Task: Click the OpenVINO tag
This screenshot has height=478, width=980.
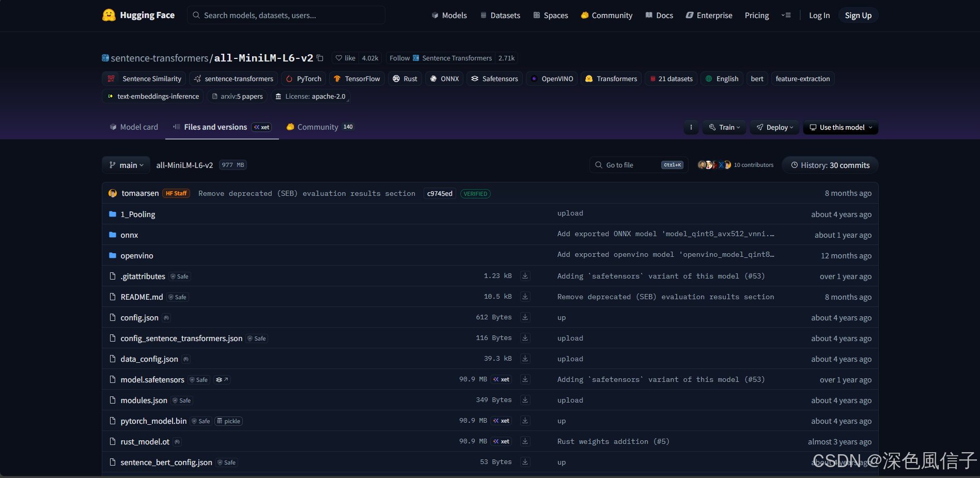Action: 552,79
